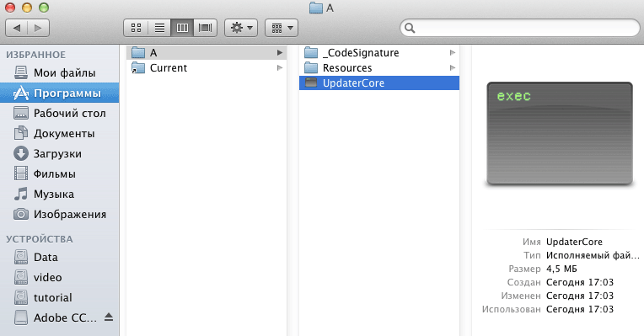Select the Adobe CC… volume
The height and width of the screenshot is (336, 644).
[x=60, y=317]
